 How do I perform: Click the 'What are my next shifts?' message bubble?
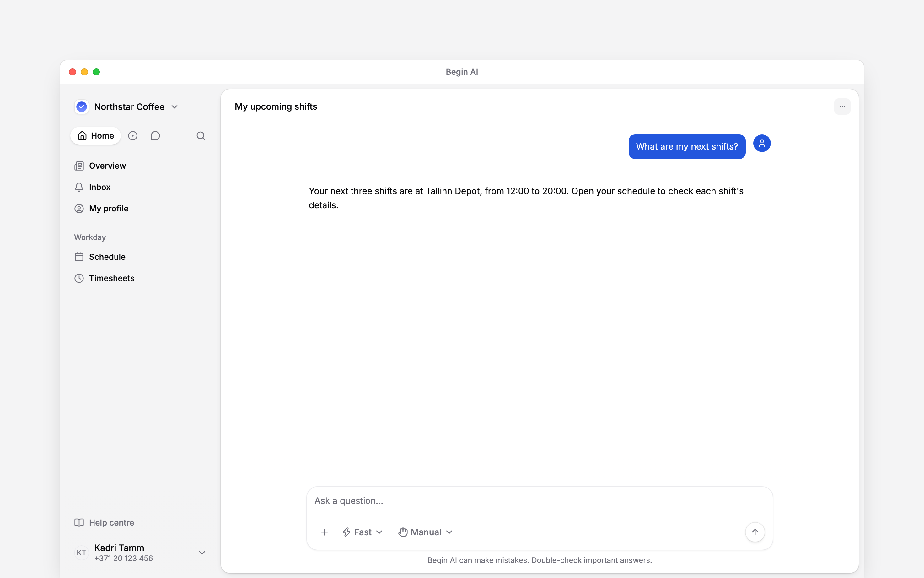click(687, 147)
